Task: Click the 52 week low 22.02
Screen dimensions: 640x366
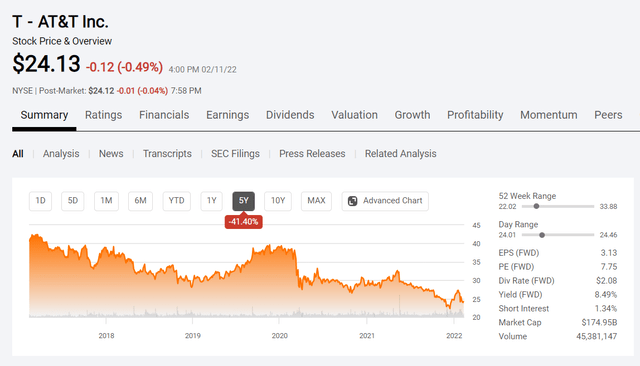Action: (x=507, y=206)
